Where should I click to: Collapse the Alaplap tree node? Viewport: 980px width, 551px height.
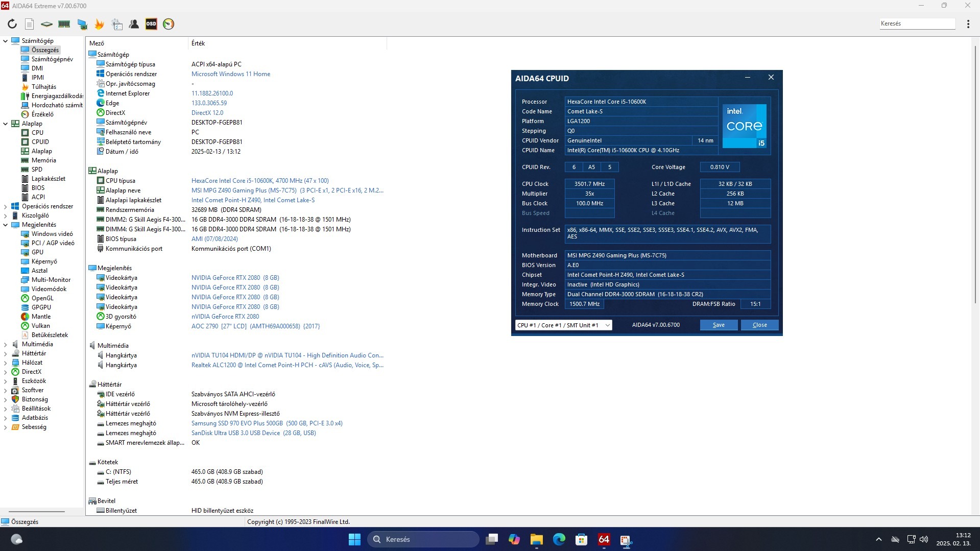(6, 124)
